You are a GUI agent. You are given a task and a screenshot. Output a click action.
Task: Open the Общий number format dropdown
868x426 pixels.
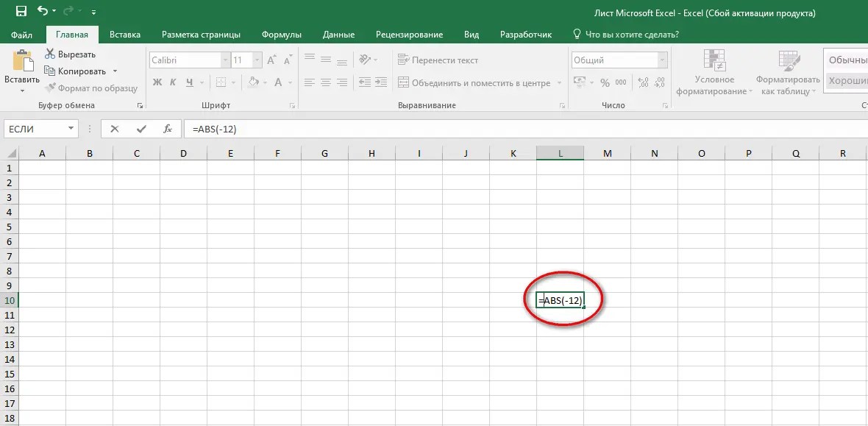[x=662, y=60]
